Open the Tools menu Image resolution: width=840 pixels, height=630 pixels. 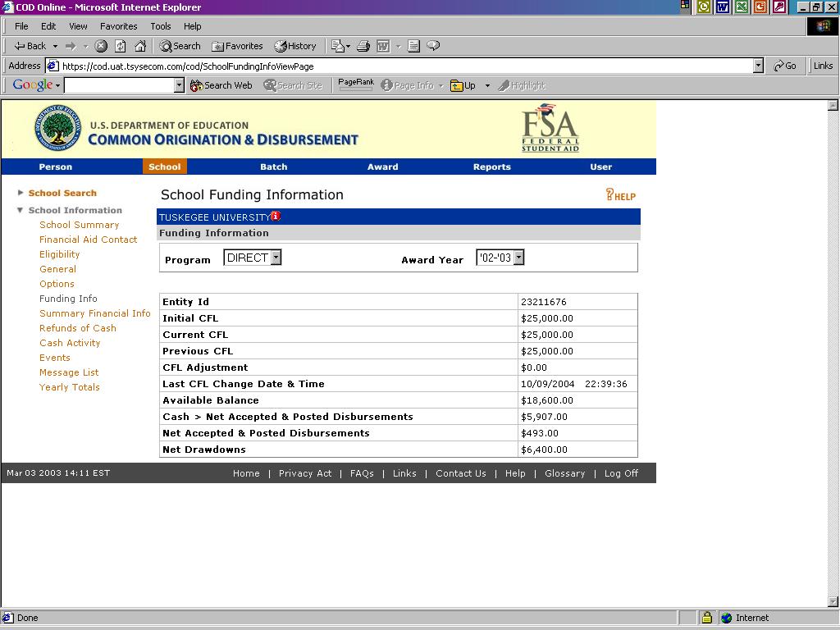pos(161,26)
